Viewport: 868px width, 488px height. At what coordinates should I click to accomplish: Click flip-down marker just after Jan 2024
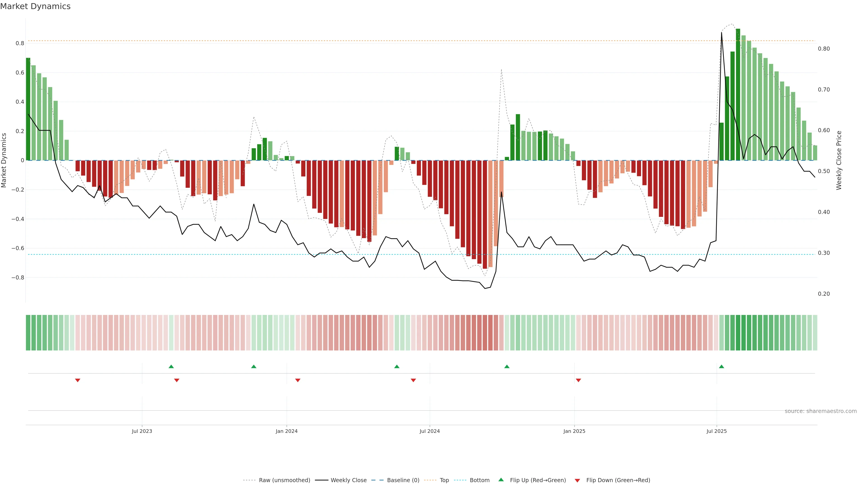(x=297, y=380)
